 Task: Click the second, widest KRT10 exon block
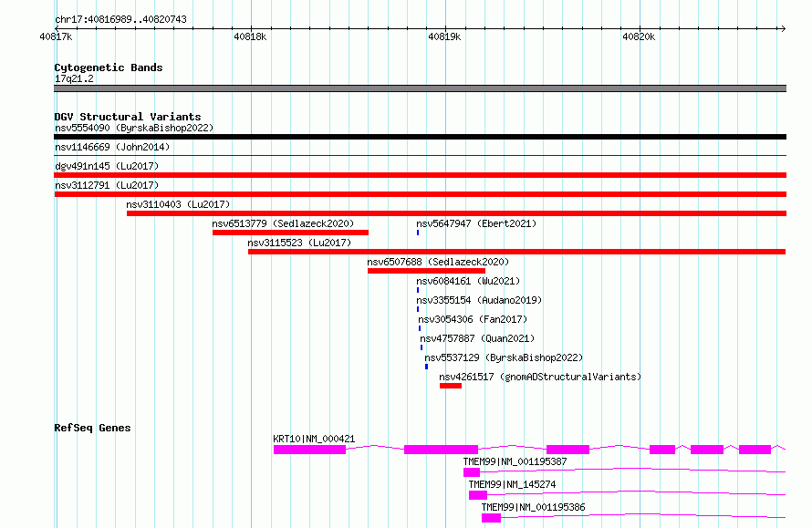442,450
